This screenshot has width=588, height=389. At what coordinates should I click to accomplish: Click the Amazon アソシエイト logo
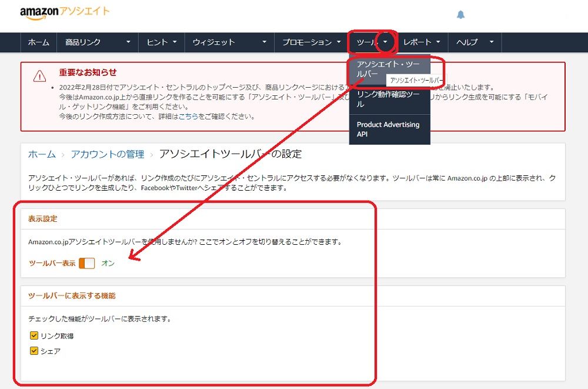65,12
